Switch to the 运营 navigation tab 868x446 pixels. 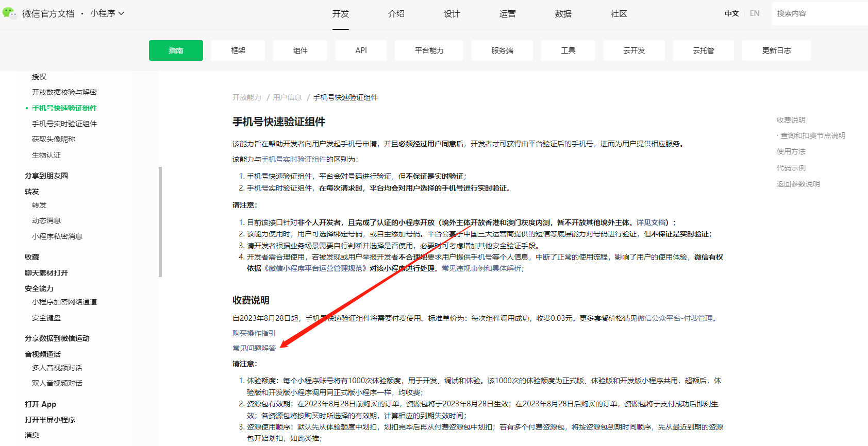click(508, 14)
